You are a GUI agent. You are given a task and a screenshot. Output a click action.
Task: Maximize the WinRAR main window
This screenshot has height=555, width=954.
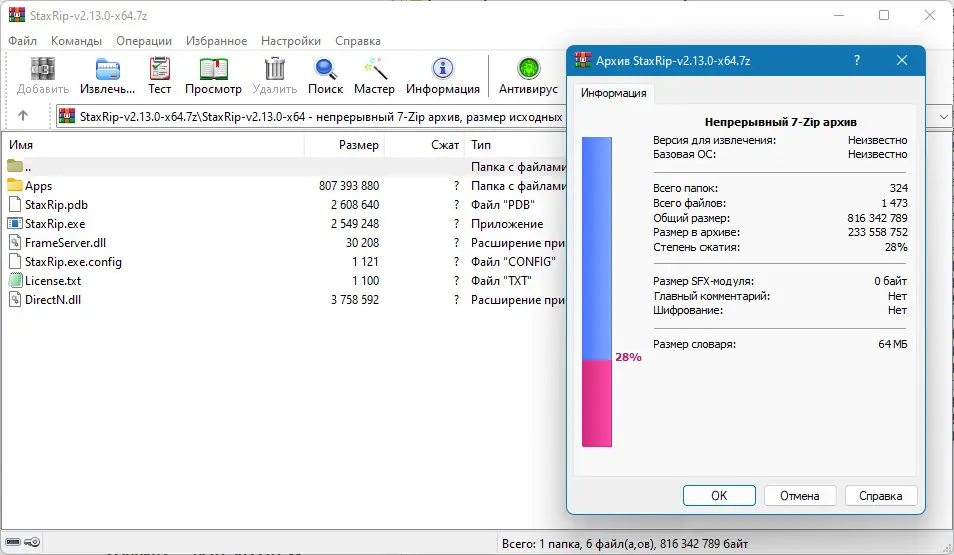tap(884, 15)
